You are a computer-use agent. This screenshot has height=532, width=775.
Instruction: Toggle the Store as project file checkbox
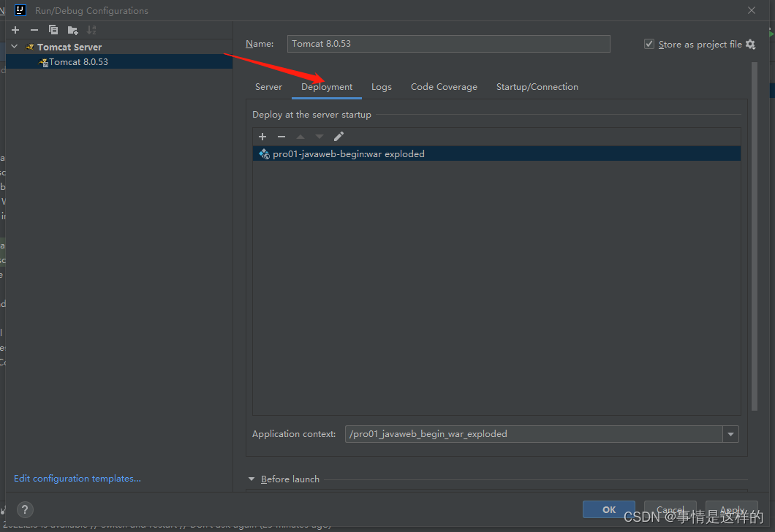tap(649, 44)
